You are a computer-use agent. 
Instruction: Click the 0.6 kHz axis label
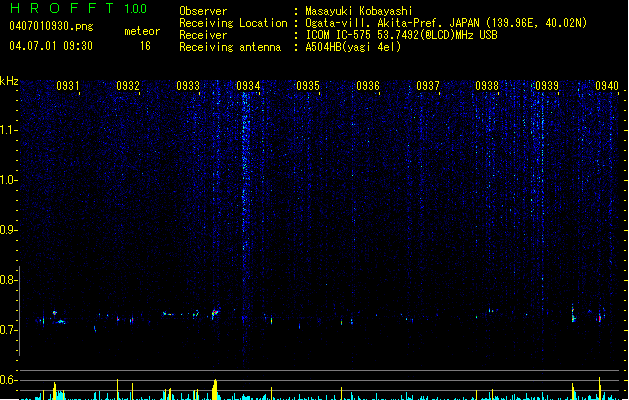click(8, 380)
